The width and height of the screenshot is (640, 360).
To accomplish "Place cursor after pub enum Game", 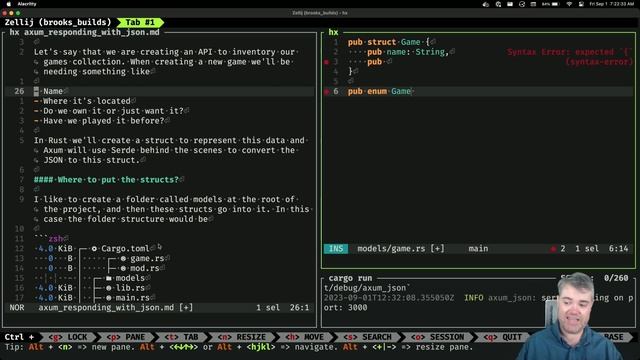I will [x=413, y=91].
